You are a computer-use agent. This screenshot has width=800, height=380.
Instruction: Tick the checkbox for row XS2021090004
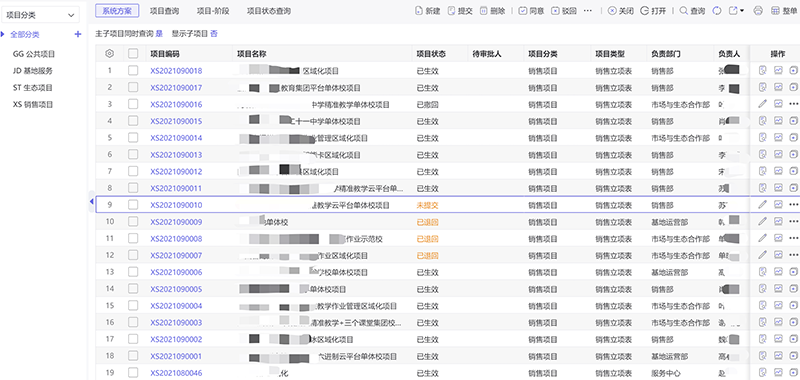(133, 306)
